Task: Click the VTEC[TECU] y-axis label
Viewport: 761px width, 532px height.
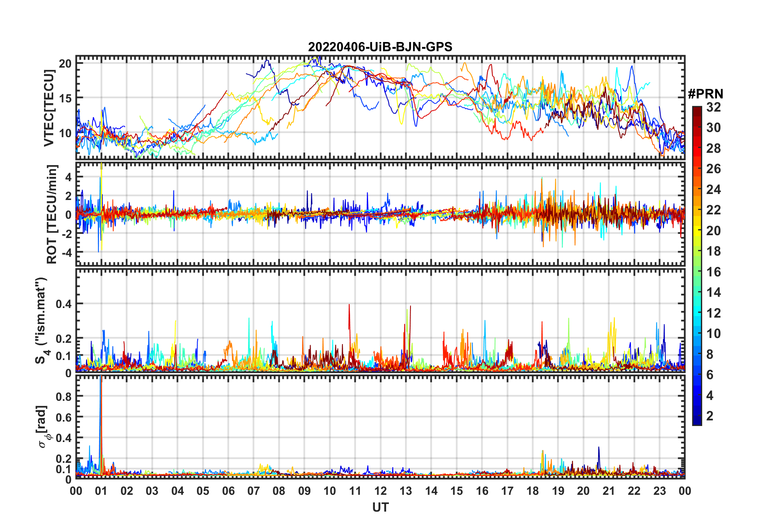Action: tap(49, 108)
